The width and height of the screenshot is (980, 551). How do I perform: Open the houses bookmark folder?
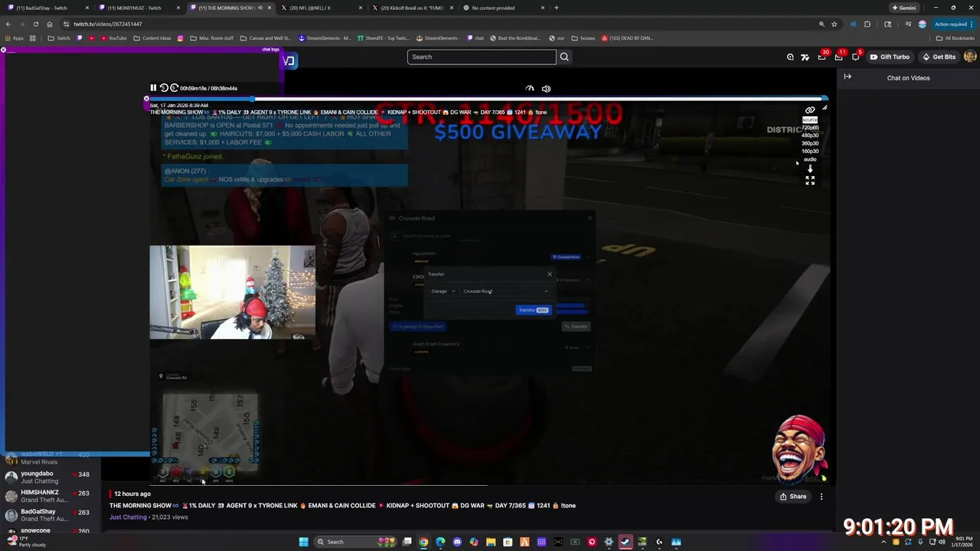point(583,38)
